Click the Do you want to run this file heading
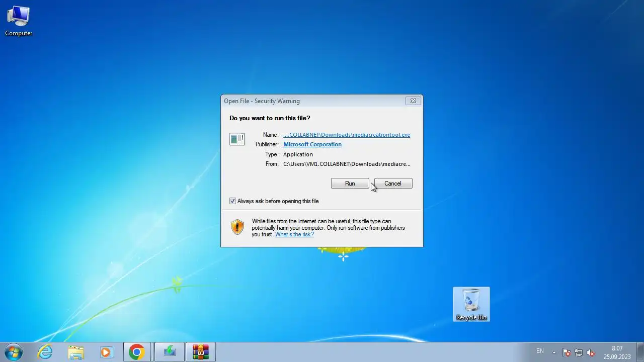 270,118
